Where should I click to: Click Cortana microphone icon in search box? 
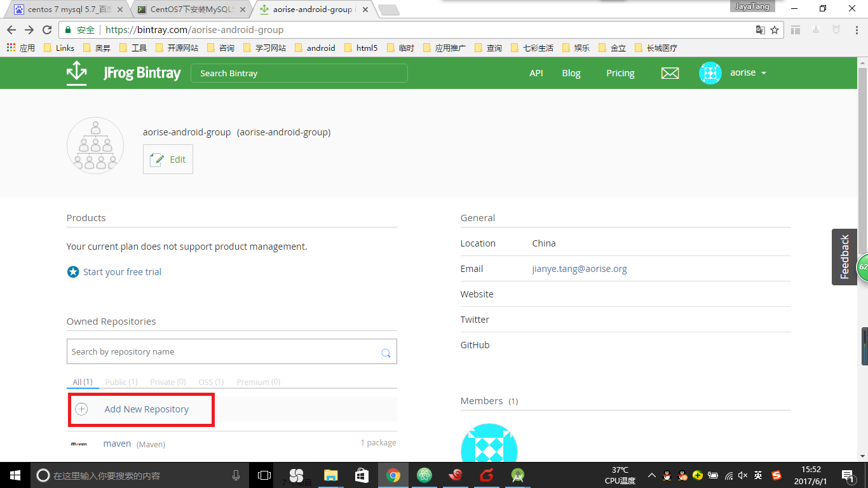(x=236, y=475)
